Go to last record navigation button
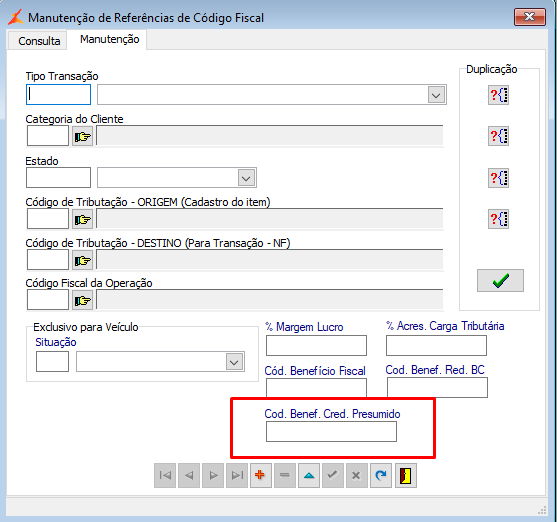This screenshot has width=557, height=522. point(237,475)
